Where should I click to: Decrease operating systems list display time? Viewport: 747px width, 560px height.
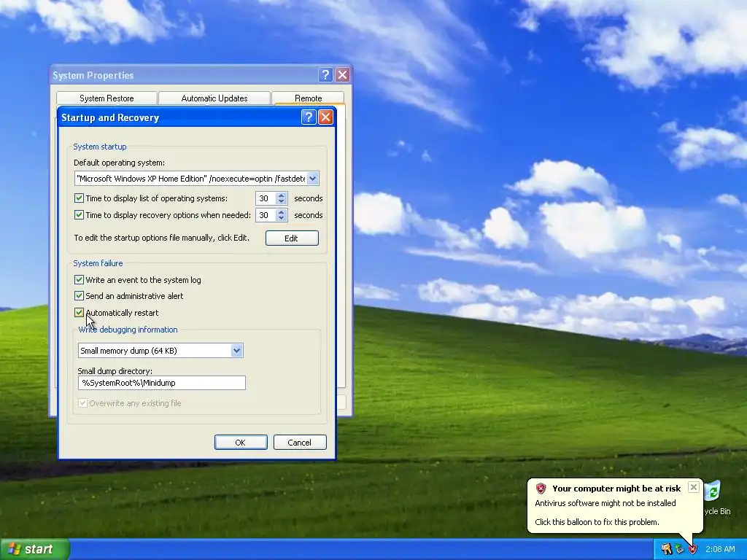point(281,201)
